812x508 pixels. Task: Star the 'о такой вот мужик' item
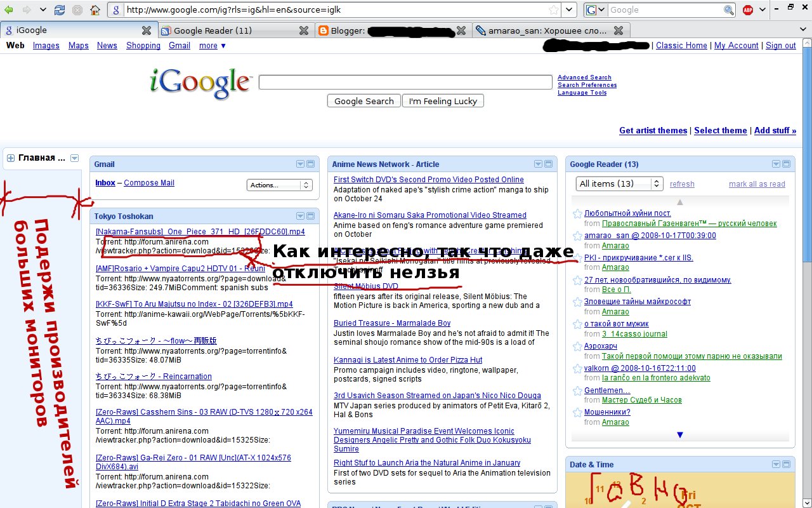[x=577, y=324]
